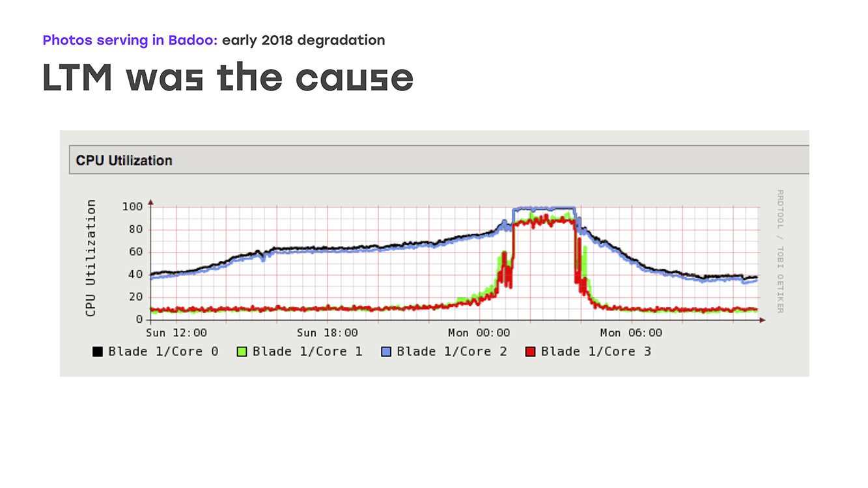Screen dimensions: 868x488
Task: Click the '20' y-axis tick label
Action: point(135,297)
